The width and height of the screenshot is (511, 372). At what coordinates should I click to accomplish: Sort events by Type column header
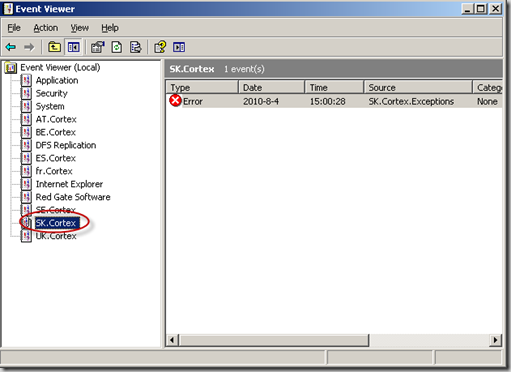click(x=202, y=87)
